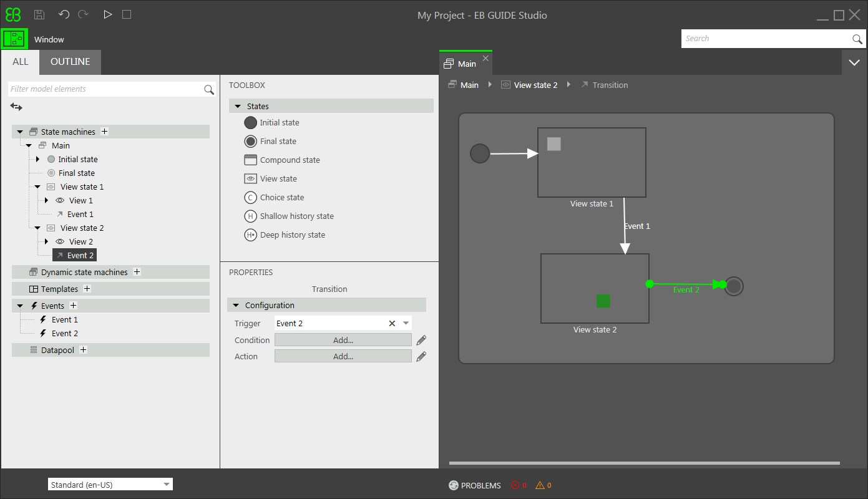Select Final state in the navigation tree
The height and width of the screenshot is (499, 868).
coord(77,173)
